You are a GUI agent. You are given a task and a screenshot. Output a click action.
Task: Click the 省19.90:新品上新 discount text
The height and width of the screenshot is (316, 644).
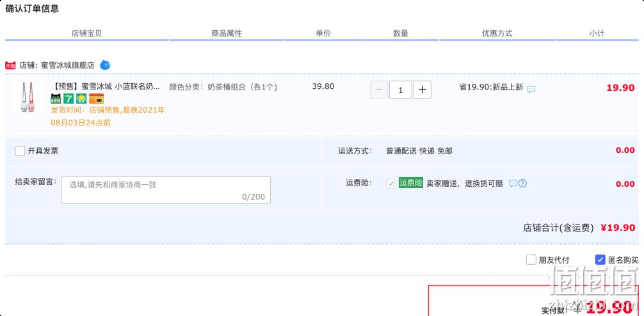pos(491,87)
